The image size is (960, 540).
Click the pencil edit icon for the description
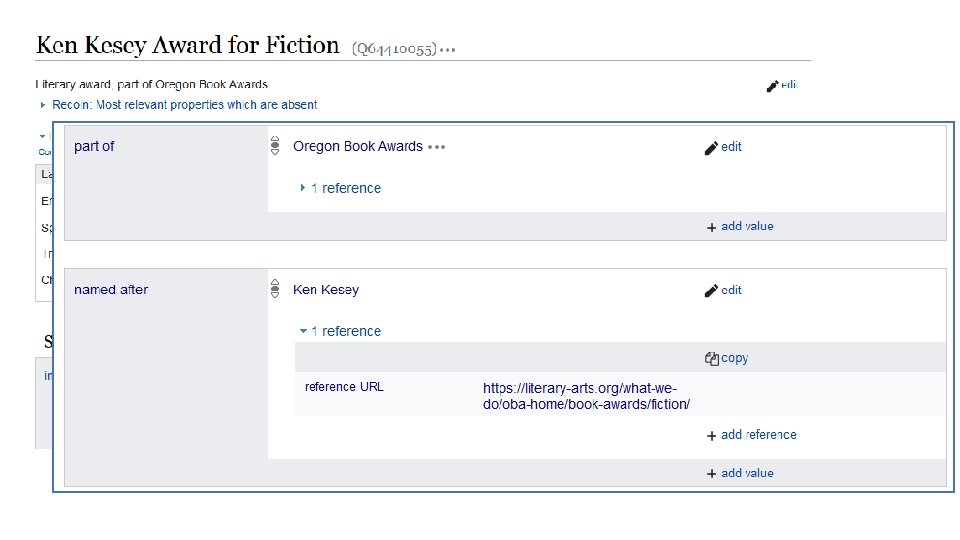point(772,86)
